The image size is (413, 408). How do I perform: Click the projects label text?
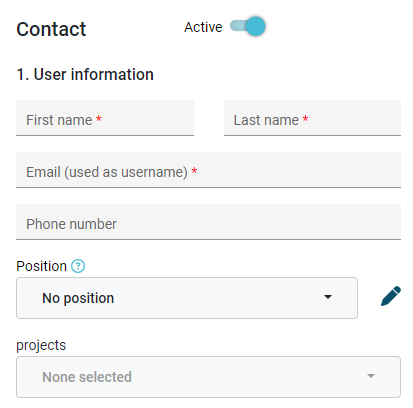click(41, 345)
